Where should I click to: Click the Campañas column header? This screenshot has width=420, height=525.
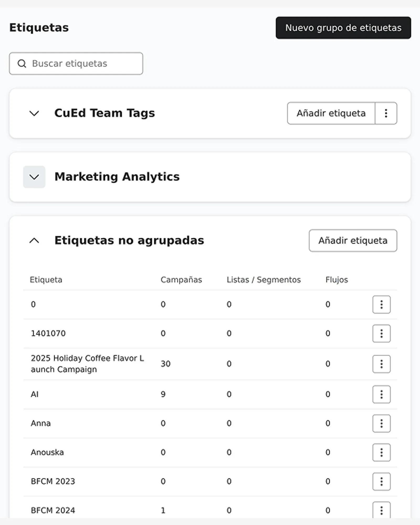click(181, 280)
